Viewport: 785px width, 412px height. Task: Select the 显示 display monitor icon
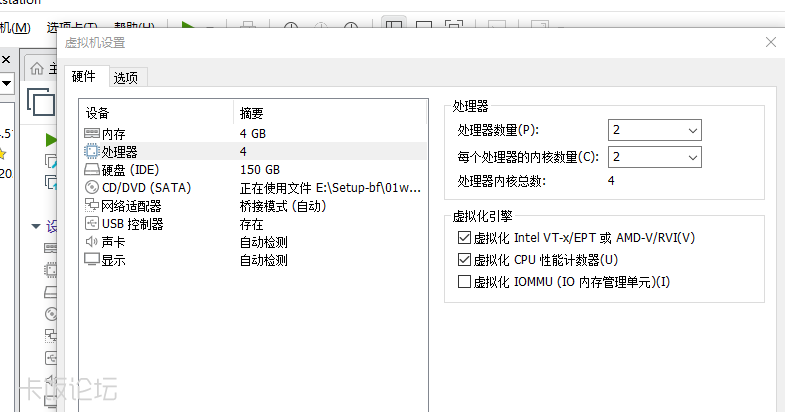92,259
